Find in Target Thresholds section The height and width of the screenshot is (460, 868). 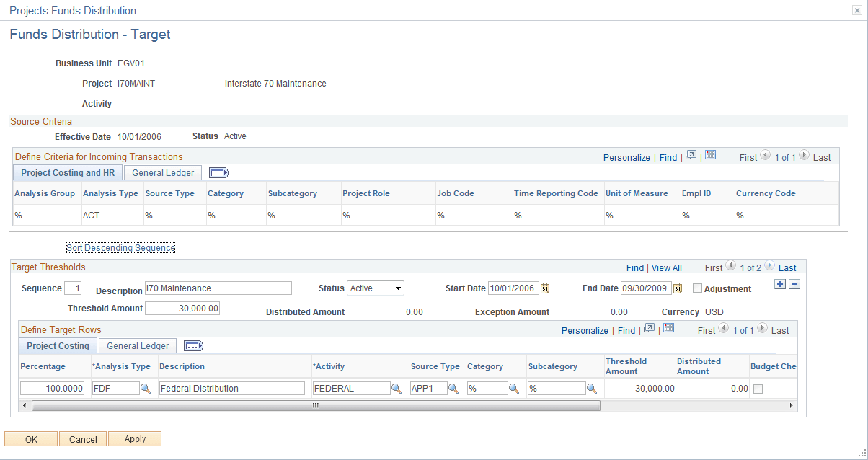point(634,267)
